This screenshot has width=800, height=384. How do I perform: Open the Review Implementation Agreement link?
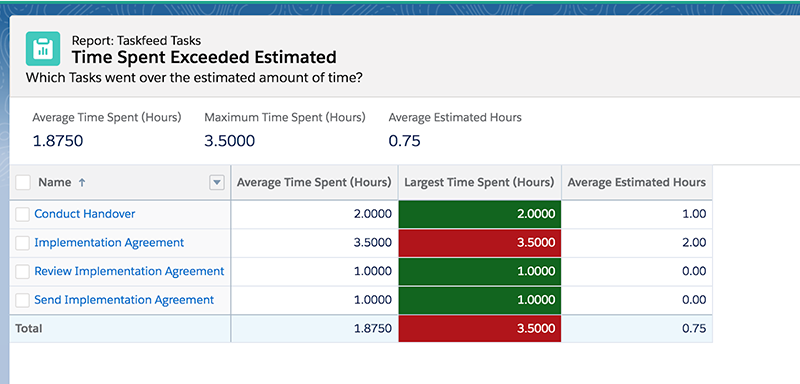pos(129,271)
